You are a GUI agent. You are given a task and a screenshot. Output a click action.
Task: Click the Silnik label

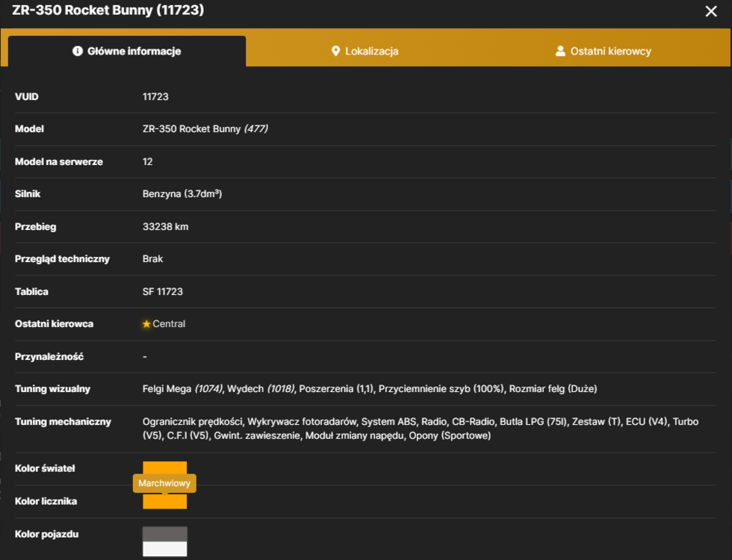click(28, 193)
